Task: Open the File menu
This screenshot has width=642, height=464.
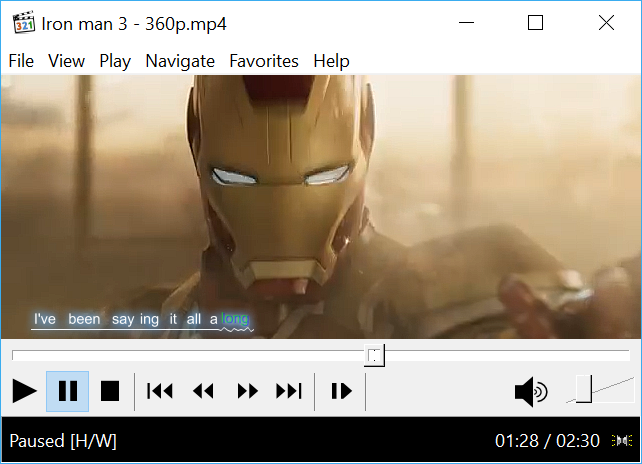Action: tap(21, 61)
